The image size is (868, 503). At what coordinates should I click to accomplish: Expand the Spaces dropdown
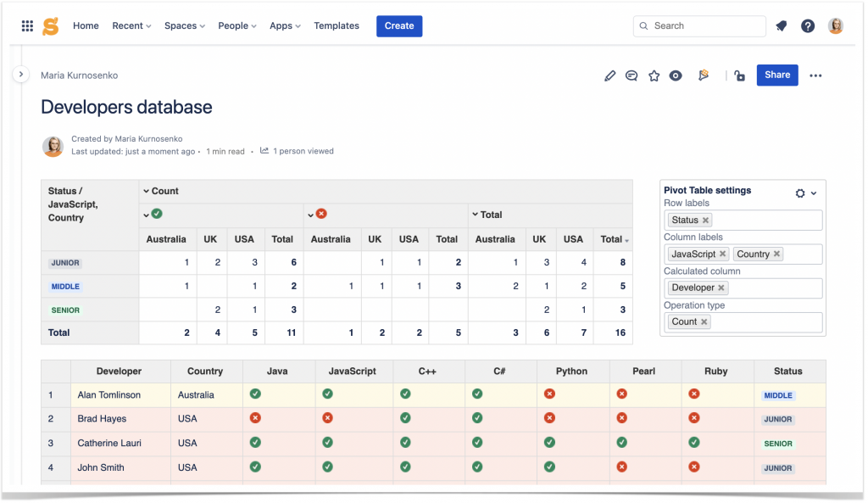184,25
